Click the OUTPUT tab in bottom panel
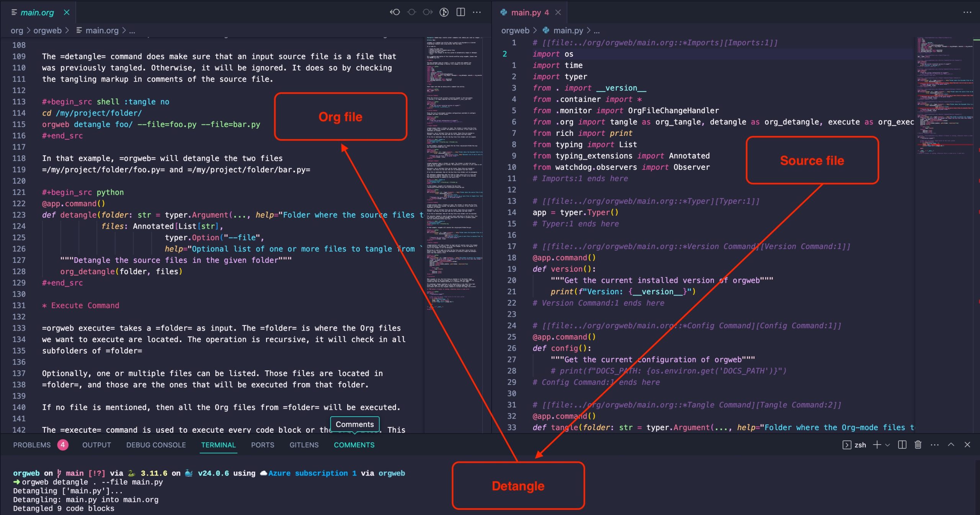This screenshot has height=515, width=980. 96,445
